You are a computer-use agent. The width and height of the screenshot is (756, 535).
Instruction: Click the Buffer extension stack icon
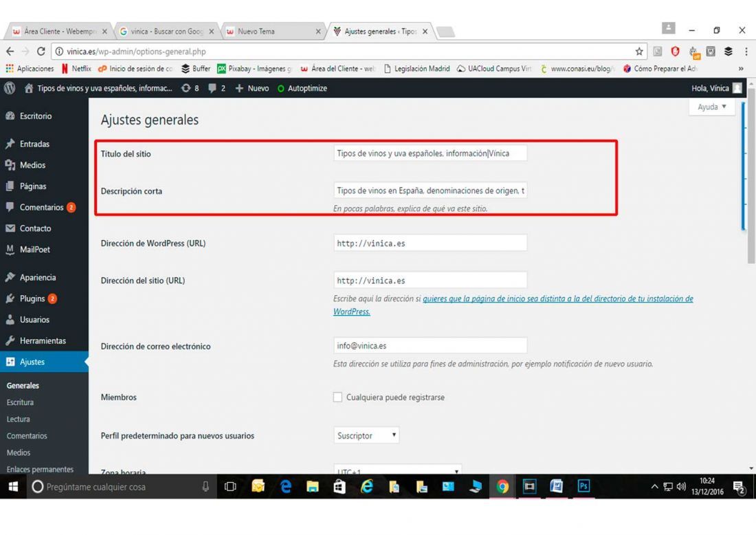pos(729,52)
